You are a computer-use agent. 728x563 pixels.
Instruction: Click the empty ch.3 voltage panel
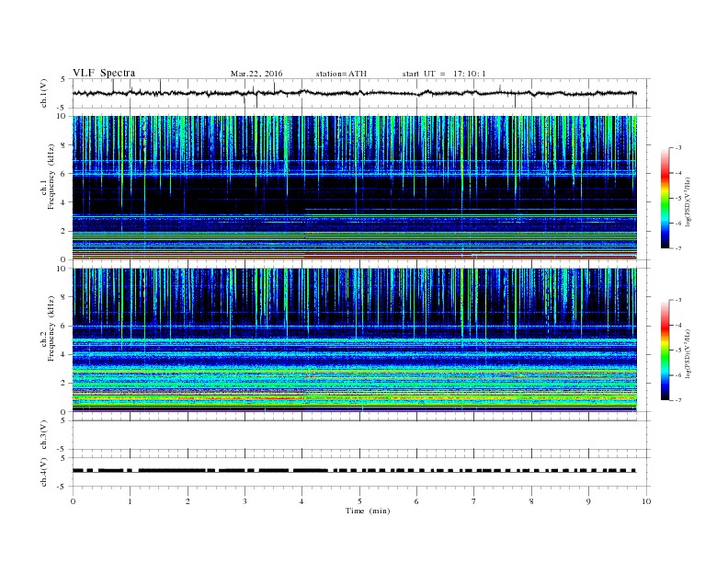361,435
